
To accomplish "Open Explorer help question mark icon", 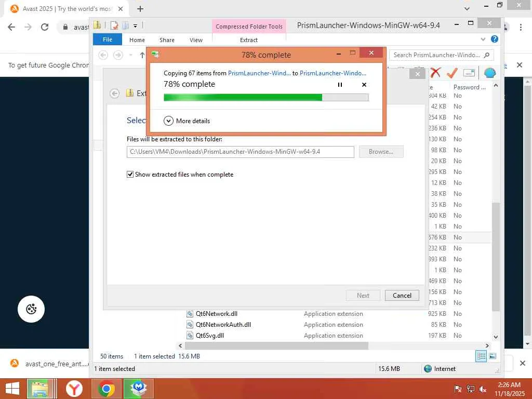I will point(495,39).
